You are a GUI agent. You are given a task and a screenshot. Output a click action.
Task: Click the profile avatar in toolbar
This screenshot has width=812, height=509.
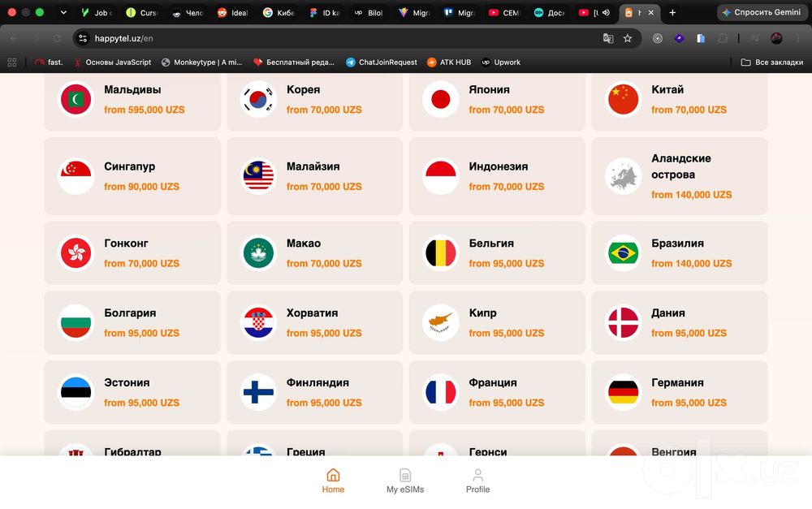776,38
